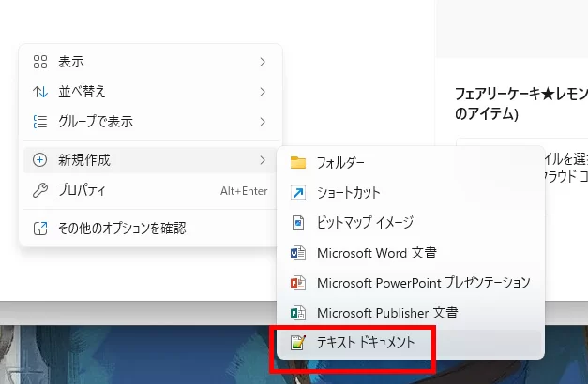
Task: Click the Publisher document icon
Action: [298, 313]
